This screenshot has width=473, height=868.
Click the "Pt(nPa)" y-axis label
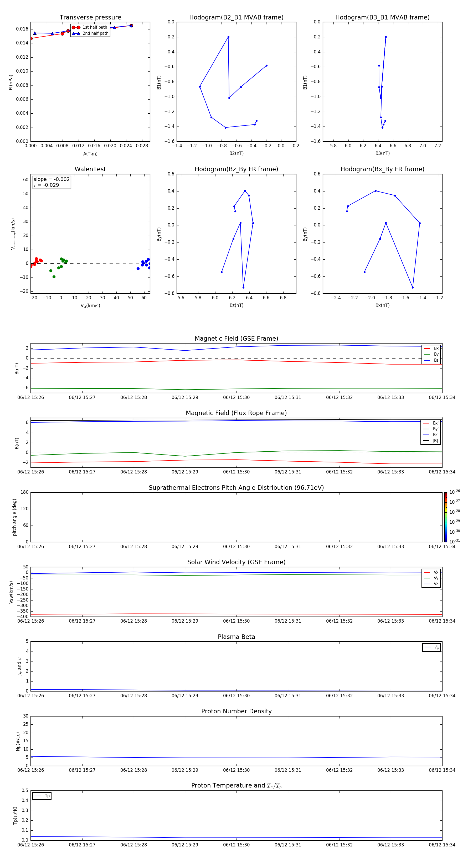11,82
